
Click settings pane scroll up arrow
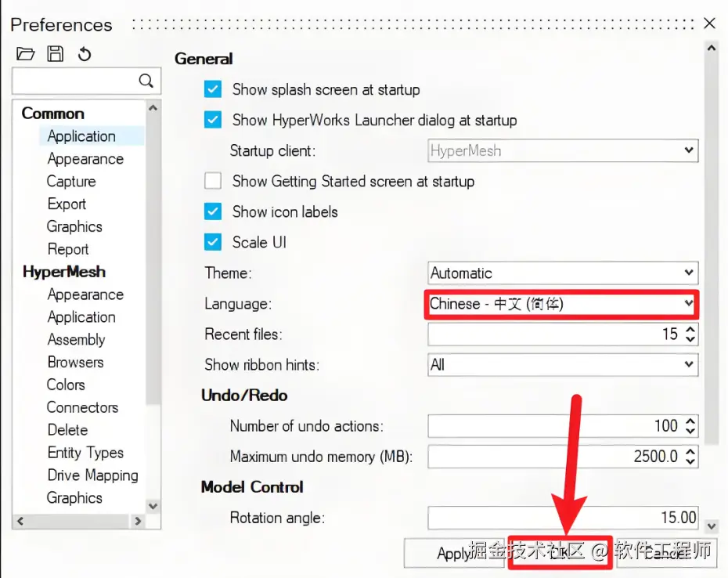[x=711, y=48]
